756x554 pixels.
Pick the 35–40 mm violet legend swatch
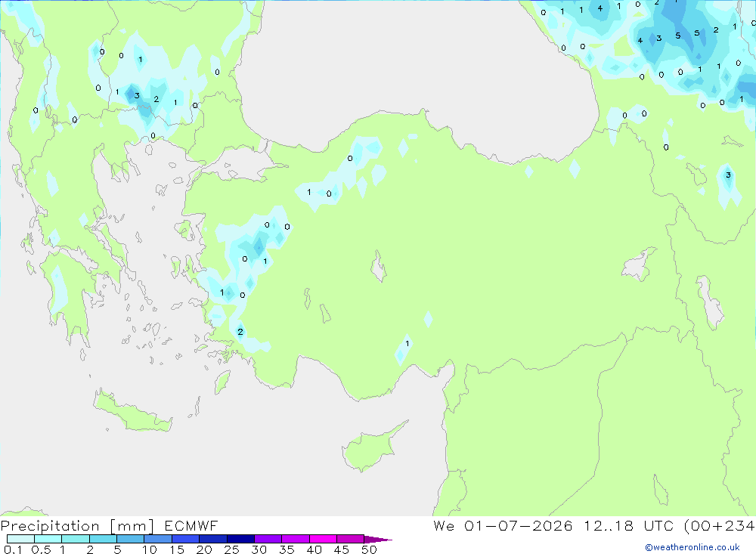[x=295, y=539]
